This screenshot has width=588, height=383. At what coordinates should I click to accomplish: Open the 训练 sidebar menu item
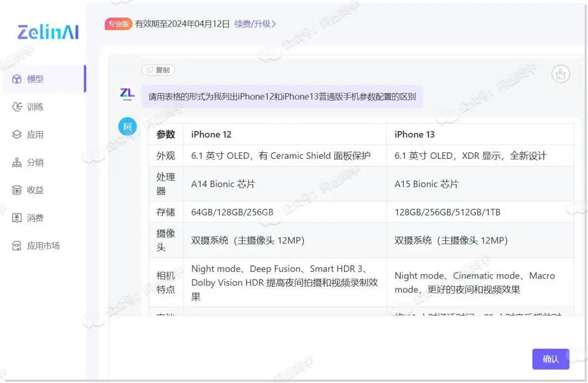click(x=44, y=107)
